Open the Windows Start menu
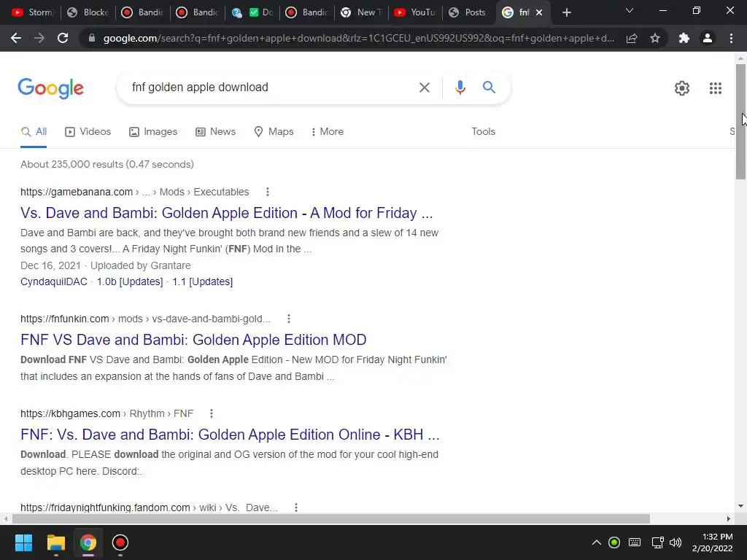The width and height of the screenshot is (747, 560). (x=23, y=542)
